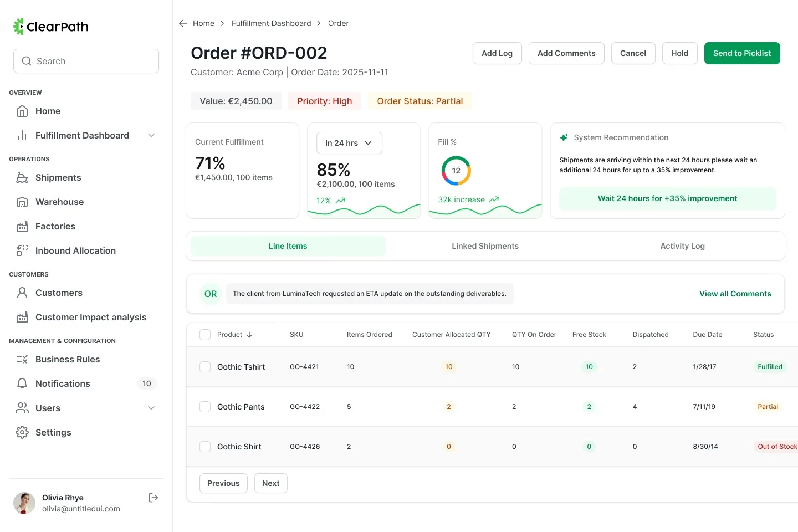Screen dimensions: 798x532
Task: Click the Previous pagination button
Action: [223, 483]
